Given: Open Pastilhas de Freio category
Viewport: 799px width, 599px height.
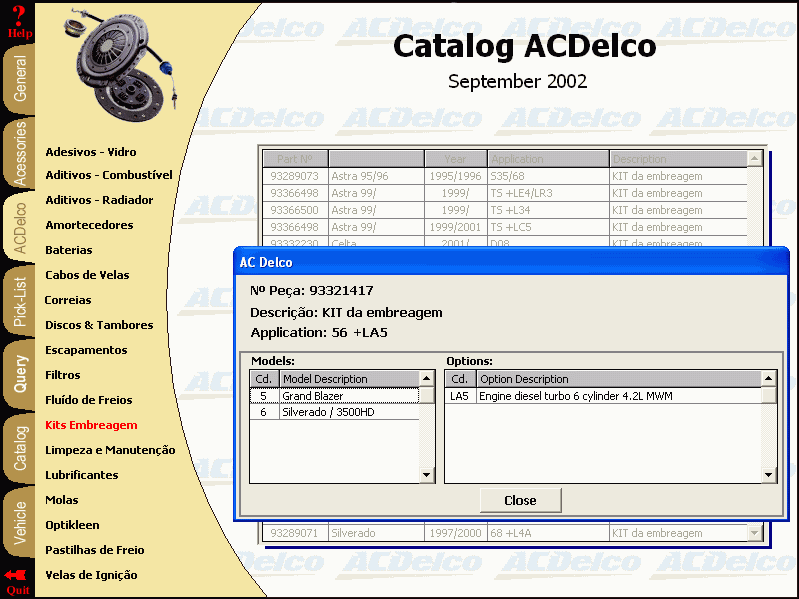Looking at the screenshot, I should pos(95,549).
